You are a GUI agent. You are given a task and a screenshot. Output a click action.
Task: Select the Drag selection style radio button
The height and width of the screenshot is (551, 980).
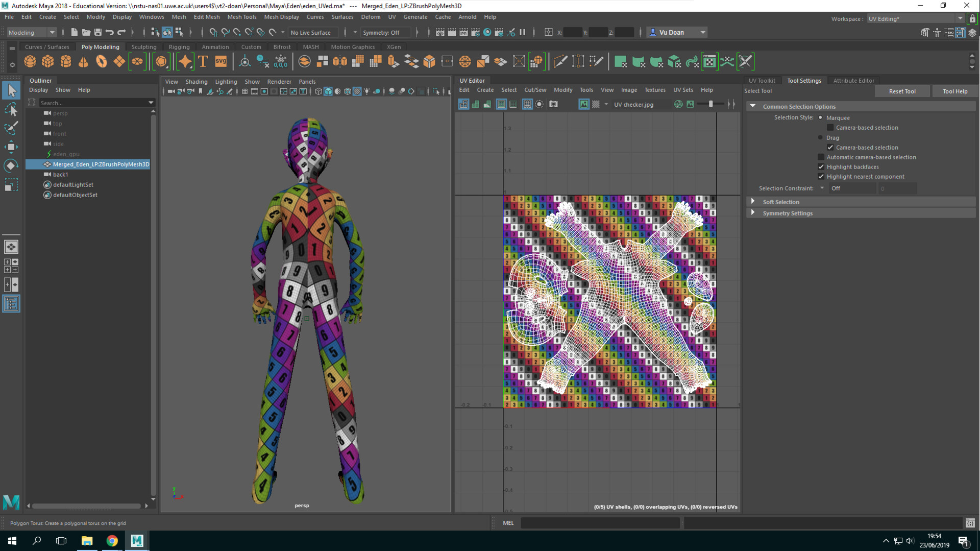[x=820, y=138]
